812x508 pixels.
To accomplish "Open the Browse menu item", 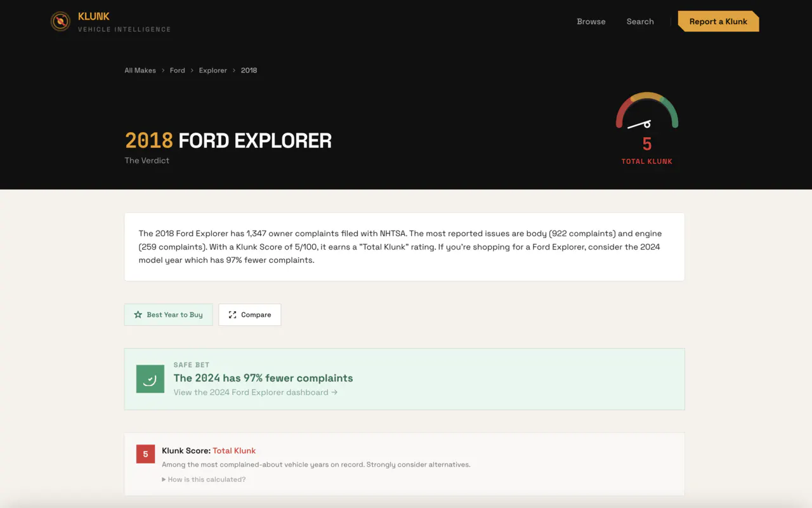I will (x=591, y=22).
